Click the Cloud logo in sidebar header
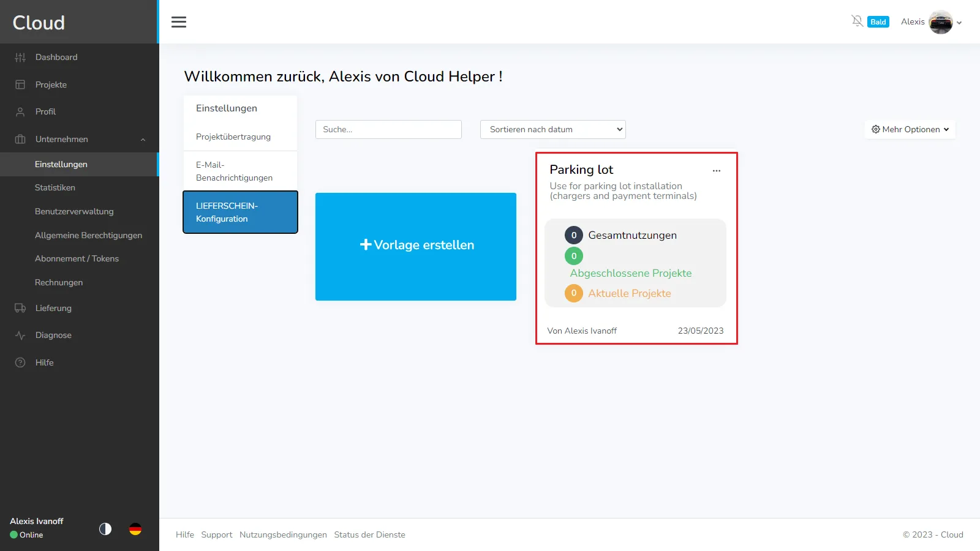980x551 pixels. click(39, 23)
